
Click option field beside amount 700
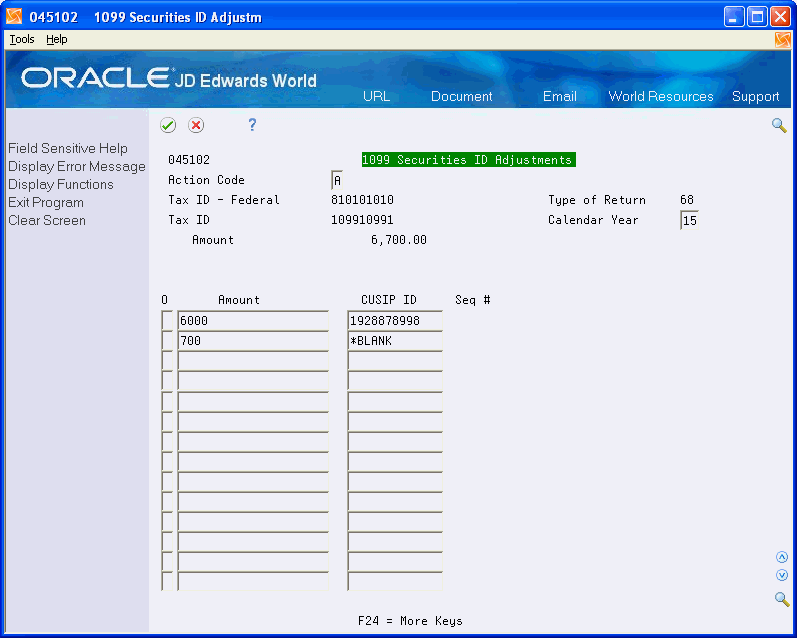pyautogui.click(x=167, y=341)
